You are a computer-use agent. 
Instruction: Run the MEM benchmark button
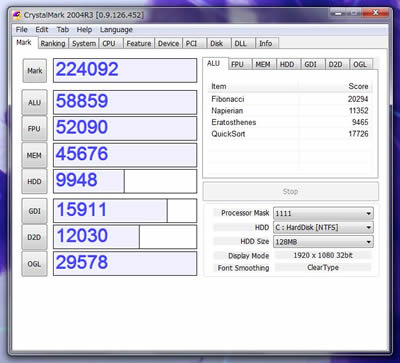(x=35, y=155)
